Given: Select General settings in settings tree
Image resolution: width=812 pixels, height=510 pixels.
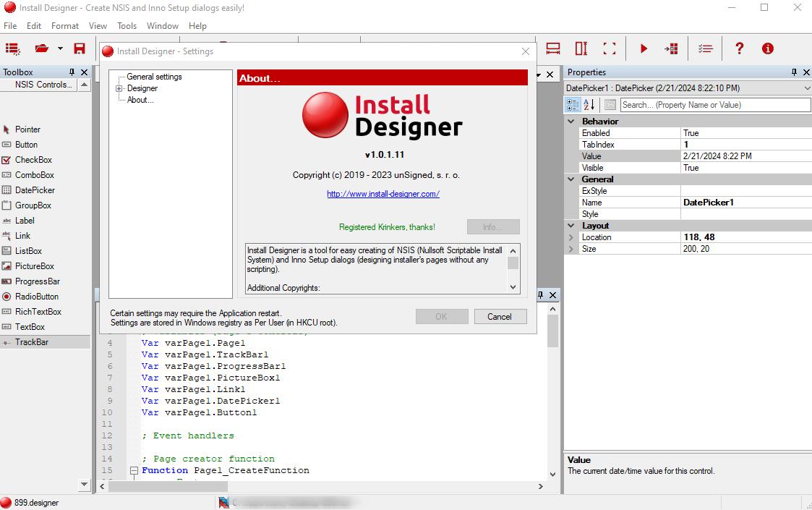Looking at the screenshot, I should (154, 77).
